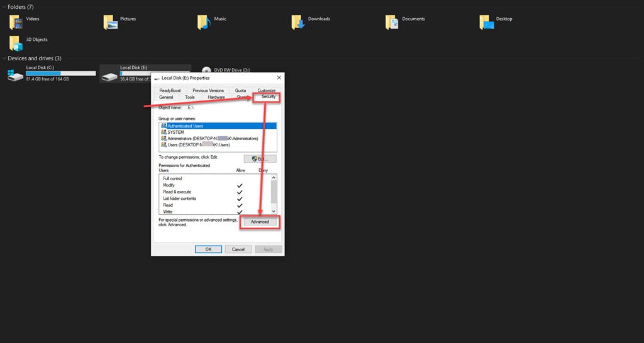Click the drive icon in Properties title bar
Image resolution: width=644 pixels, height=343 pixels.
click(x=157, y=78)
